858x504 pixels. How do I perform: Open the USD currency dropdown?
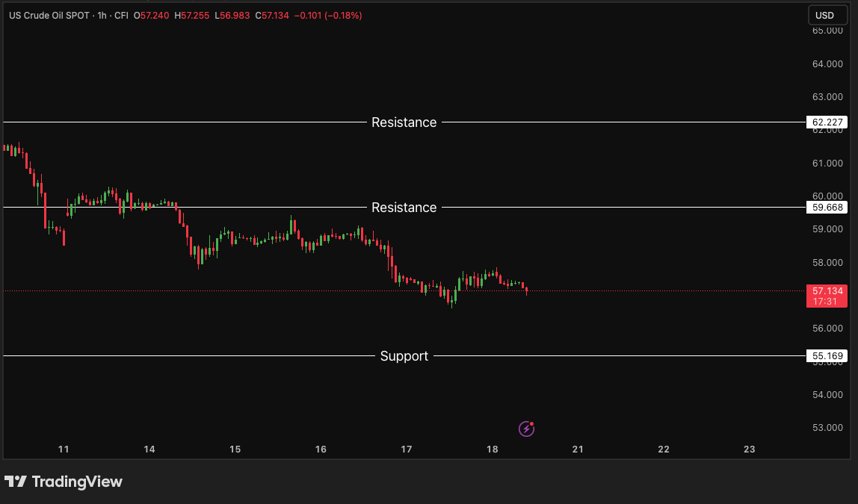pos(824,15)
